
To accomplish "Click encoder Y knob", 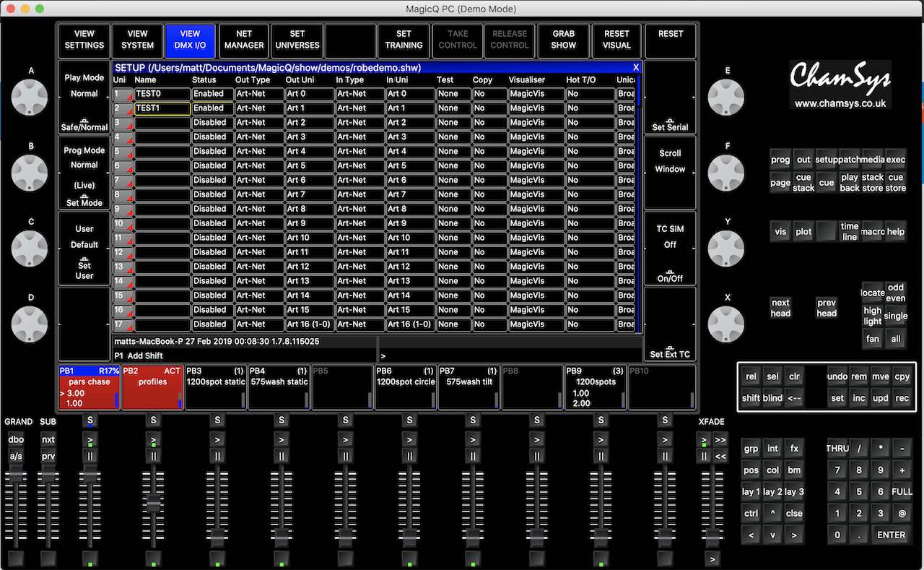I will [727, 248].
